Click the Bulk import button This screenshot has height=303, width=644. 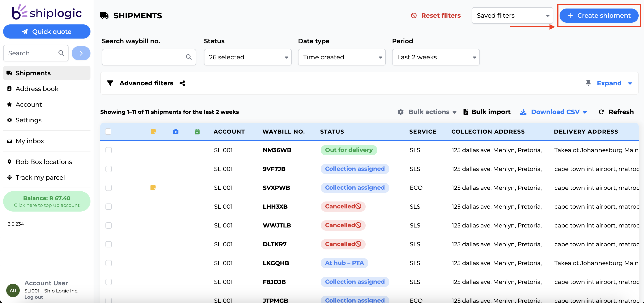point(487,112)
